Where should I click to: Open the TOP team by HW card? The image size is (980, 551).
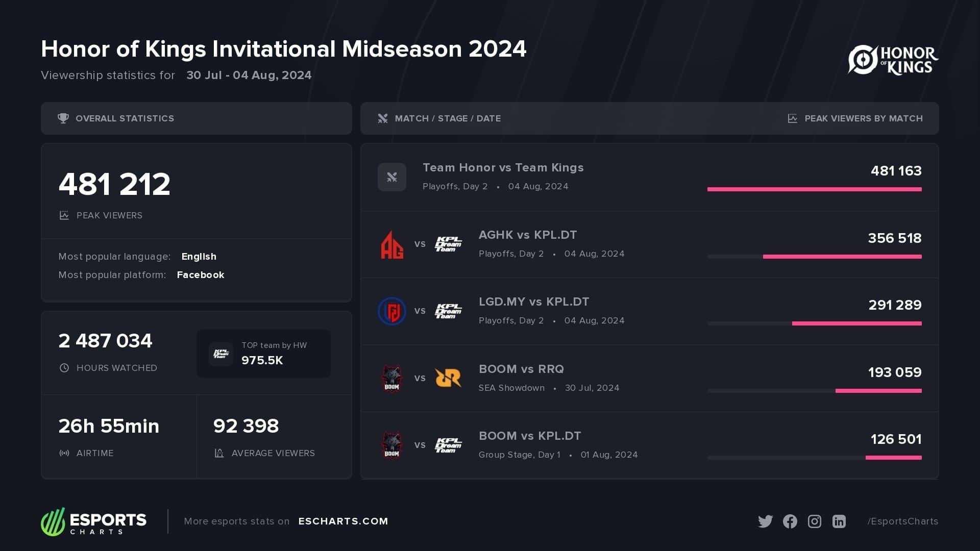click(263, 354)
